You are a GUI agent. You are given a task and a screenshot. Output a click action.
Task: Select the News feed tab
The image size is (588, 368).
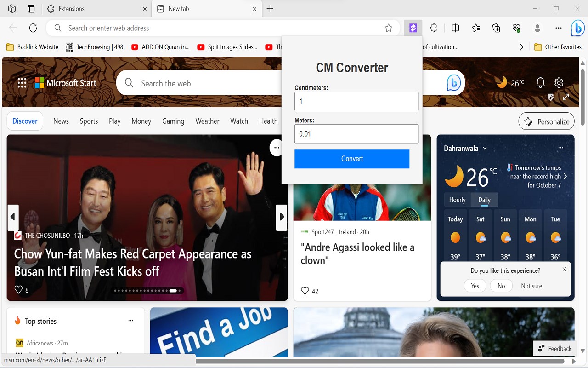coord(61,121)
